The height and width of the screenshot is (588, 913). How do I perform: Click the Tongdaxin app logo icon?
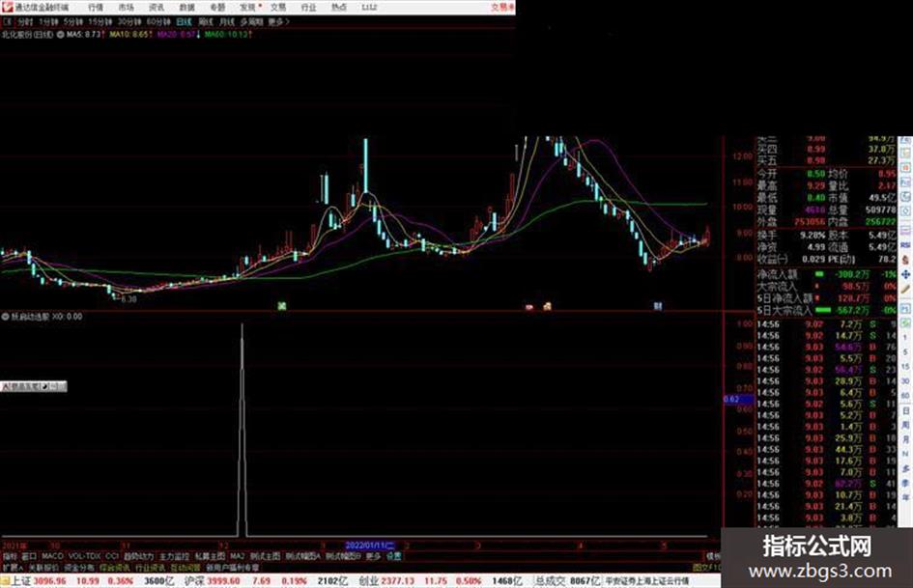tap(7, 7)
